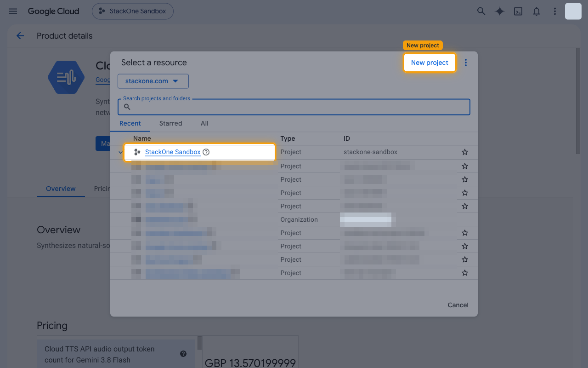
Task: Open the header's three-dot settings menu
Action: click(x=555, y=11)
